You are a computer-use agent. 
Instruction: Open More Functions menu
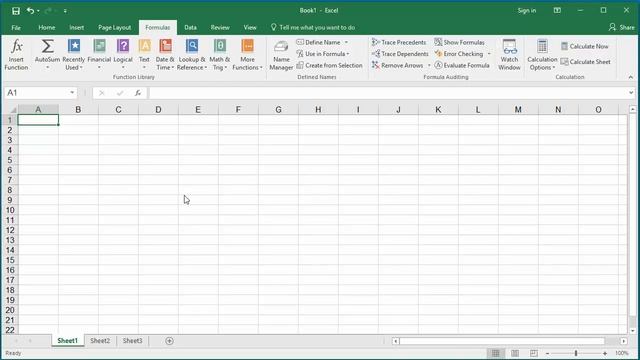tap(247, 54)
